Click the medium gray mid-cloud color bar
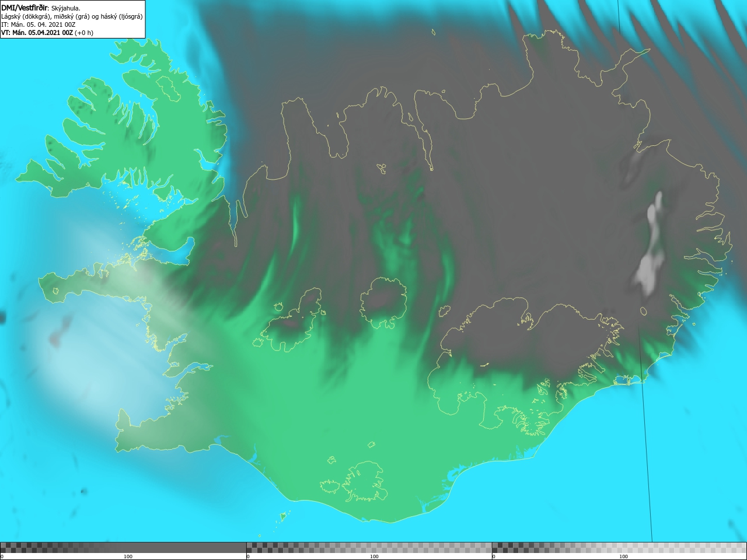Screen dimensions: 747x560 pyautogui.click(x=369, y=547)
